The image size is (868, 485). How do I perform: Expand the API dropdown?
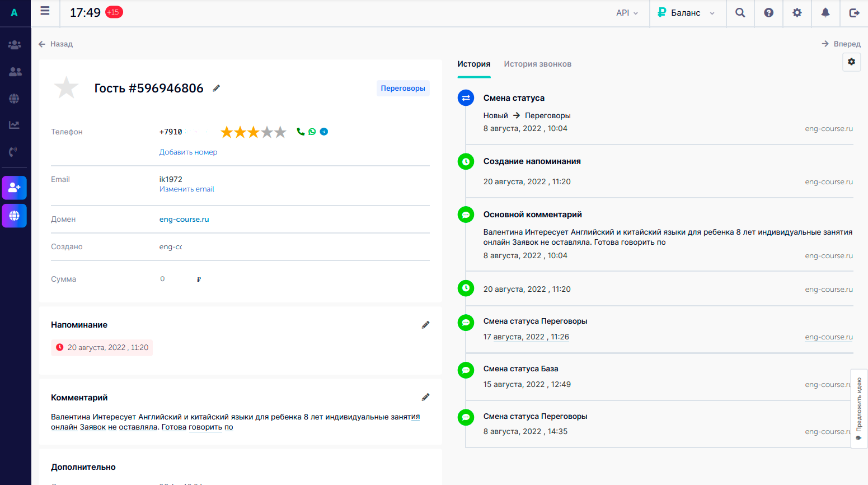coord(627,13)
